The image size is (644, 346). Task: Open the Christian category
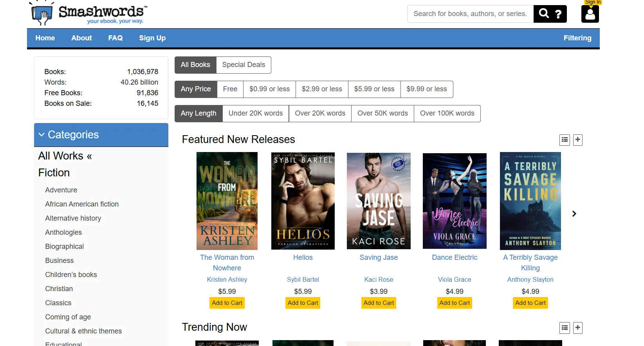pyautogui.click(x=59, y=289)
